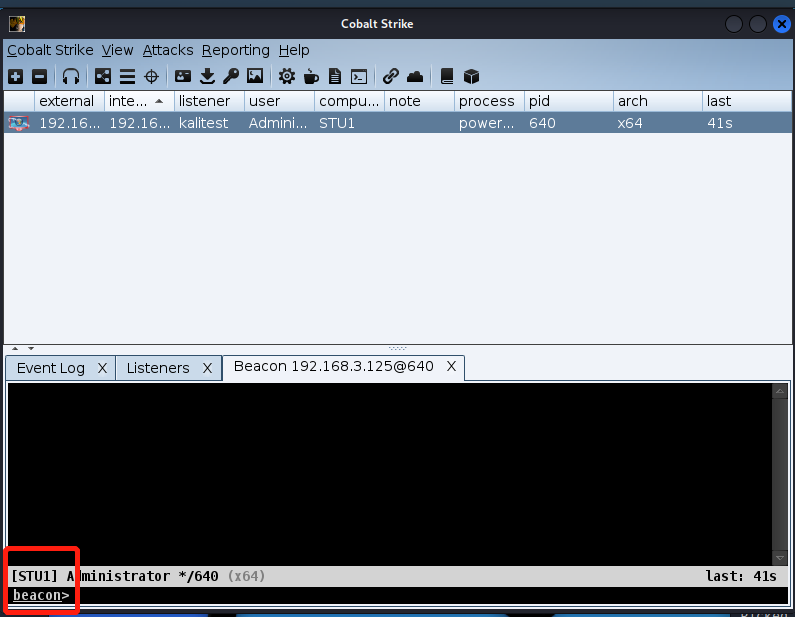Sort sessions by internal column header
This screenshot has height=617, width=795.
(139, 101)
